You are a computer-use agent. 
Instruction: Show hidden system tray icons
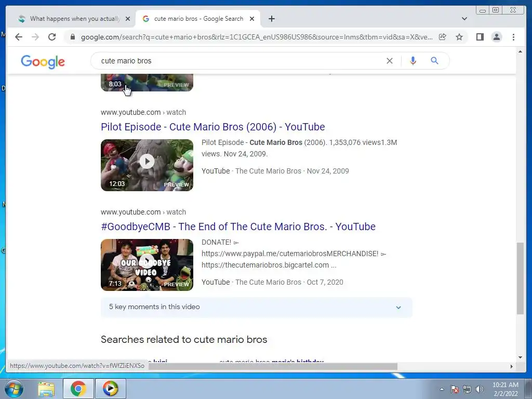[x=442, y=389]
